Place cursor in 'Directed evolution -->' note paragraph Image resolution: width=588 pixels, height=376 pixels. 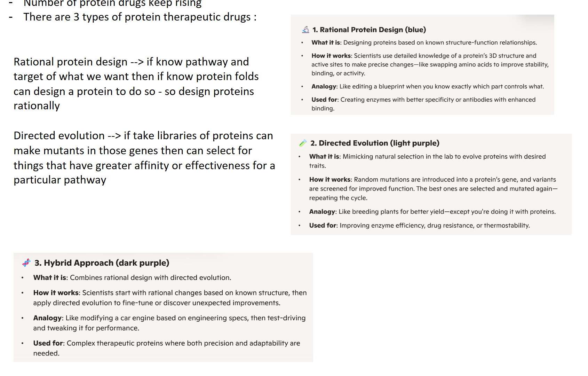pos(144,158)
